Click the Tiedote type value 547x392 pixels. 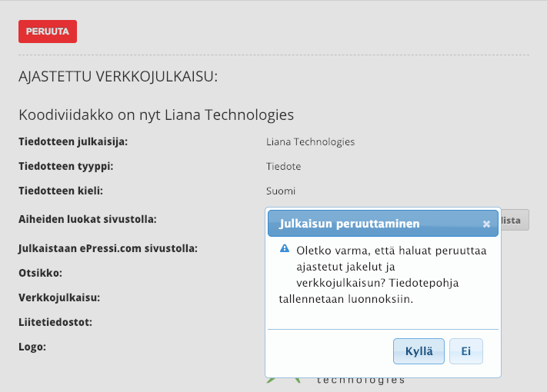(x=283, y=167)
